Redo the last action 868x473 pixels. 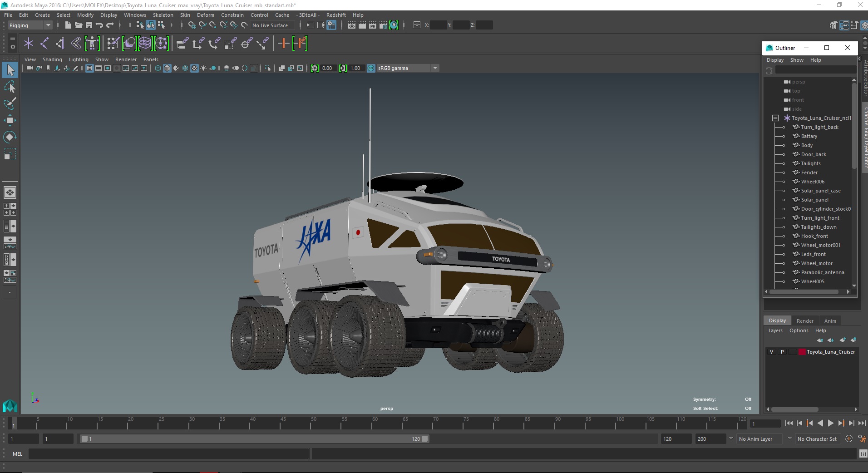coord(110,25)
